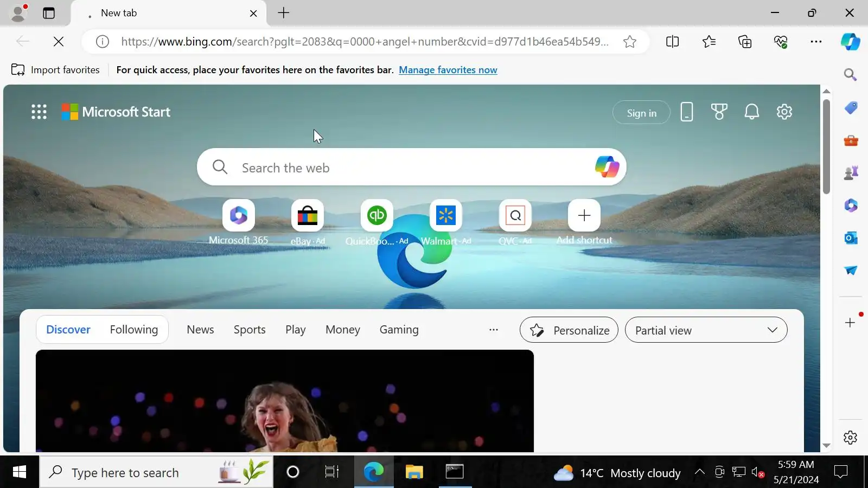
Task: Show more feed categories ellipsis
Action: (493, 330)
